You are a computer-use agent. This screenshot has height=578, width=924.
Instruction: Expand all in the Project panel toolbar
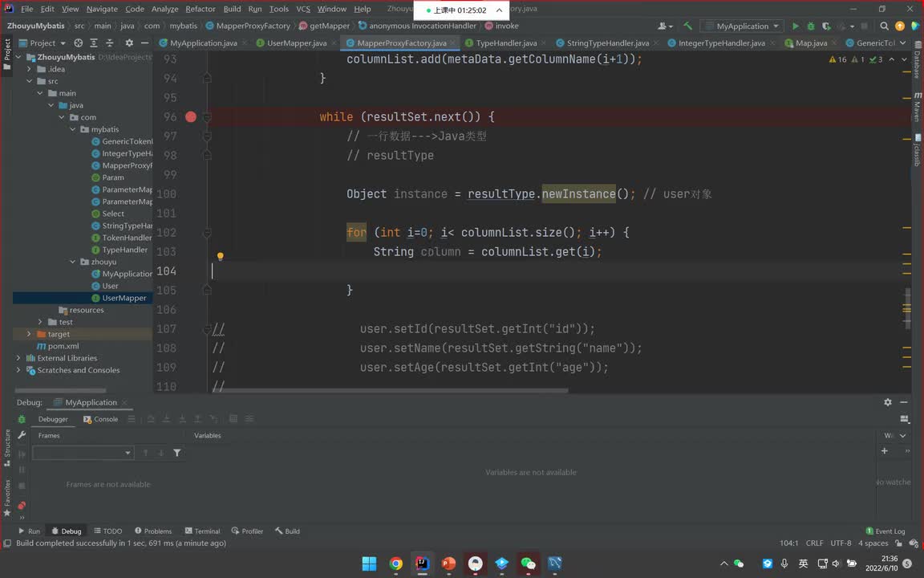point(94,43)
